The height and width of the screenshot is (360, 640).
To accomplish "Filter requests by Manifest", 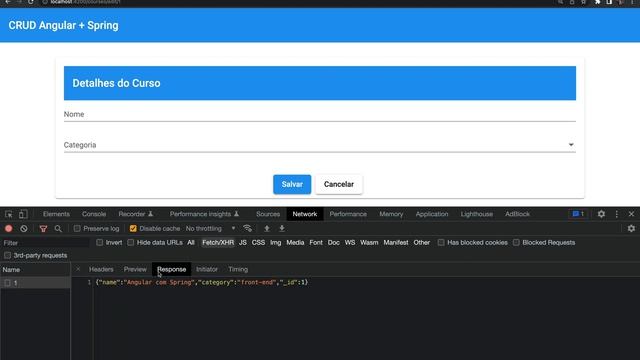I will pos(396,242).
